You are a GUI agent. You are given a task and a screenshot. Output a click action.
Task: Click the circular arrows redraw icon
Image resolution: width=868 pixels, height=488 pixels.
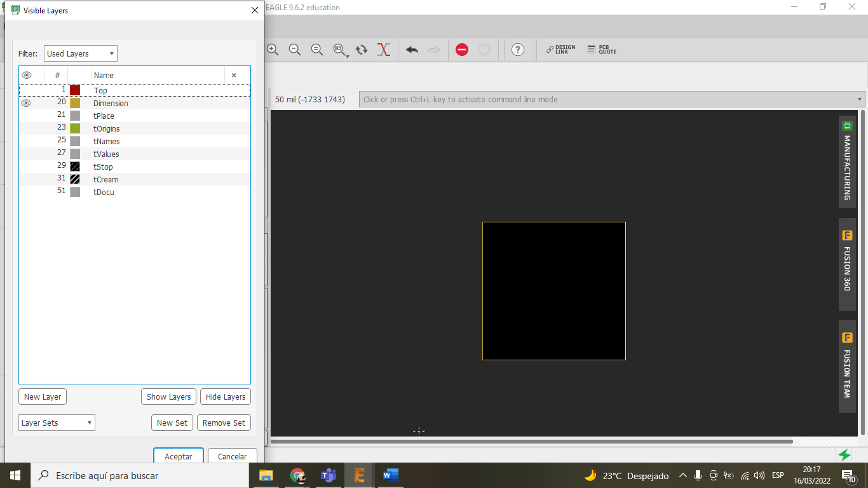(x=362, y=50)
